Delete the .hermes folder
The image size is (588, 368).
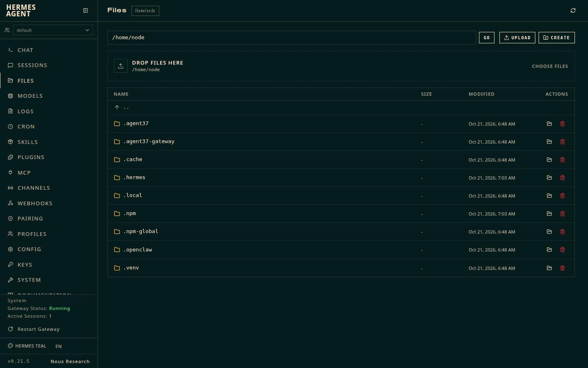(562, 178)
